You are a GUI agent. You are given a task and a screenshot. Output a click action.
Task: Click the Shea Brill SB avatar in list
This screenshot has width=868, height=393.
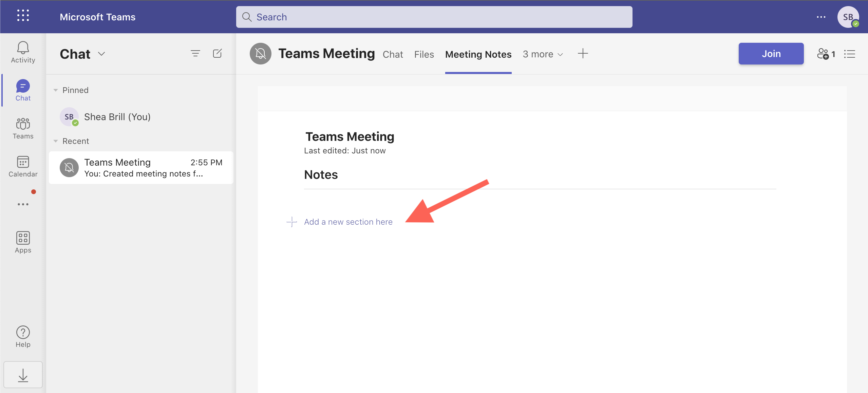coord(69,117)
